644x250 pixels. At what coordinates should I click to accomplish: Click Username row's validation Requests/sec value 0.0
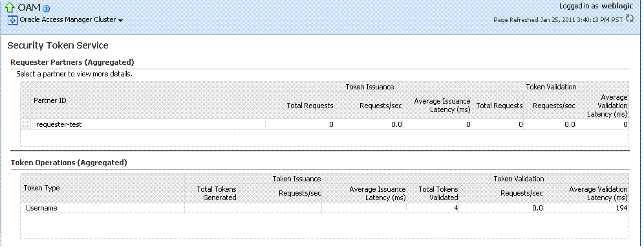pos(537,208)
